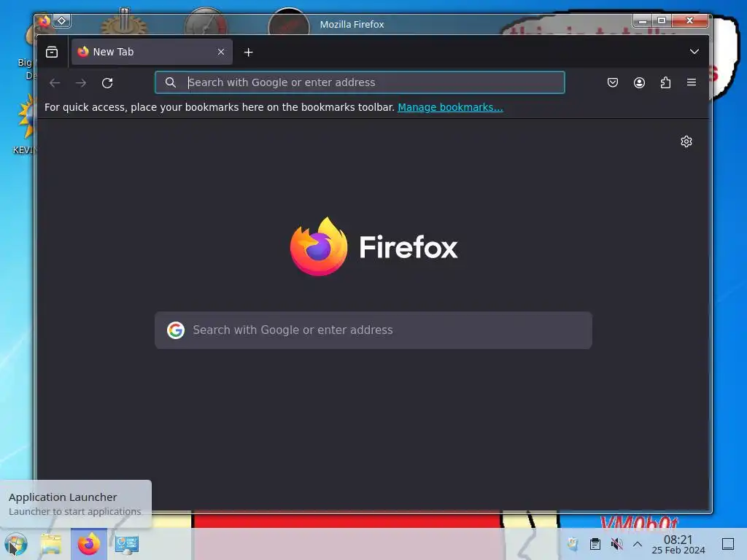
Task: Open new tab personalize gear icon
Action: click(x=686, y=141)
